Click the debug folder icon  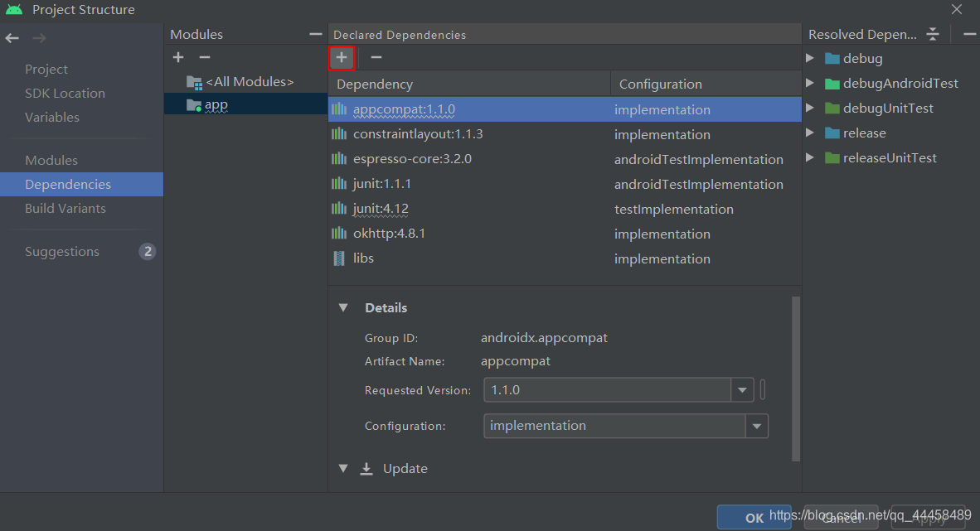tap(832, 59)
